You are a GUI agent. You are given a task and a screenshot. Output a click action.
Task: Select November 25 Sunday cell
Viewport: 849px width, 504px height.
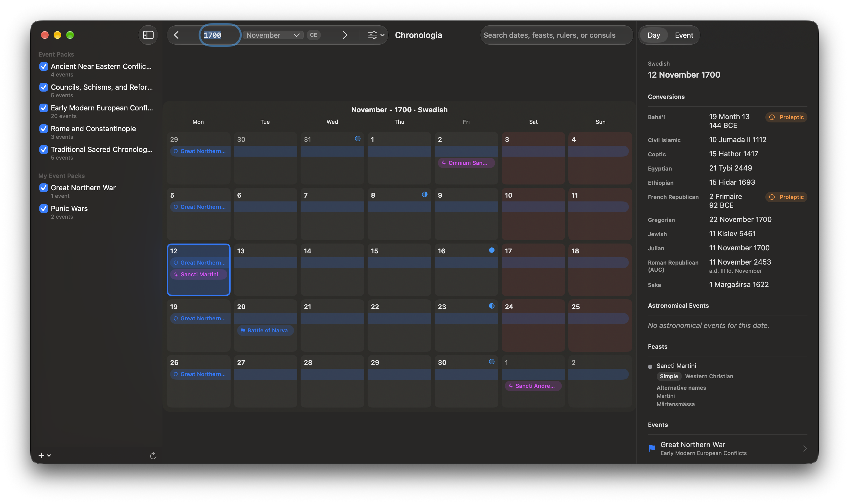point(600,325)
